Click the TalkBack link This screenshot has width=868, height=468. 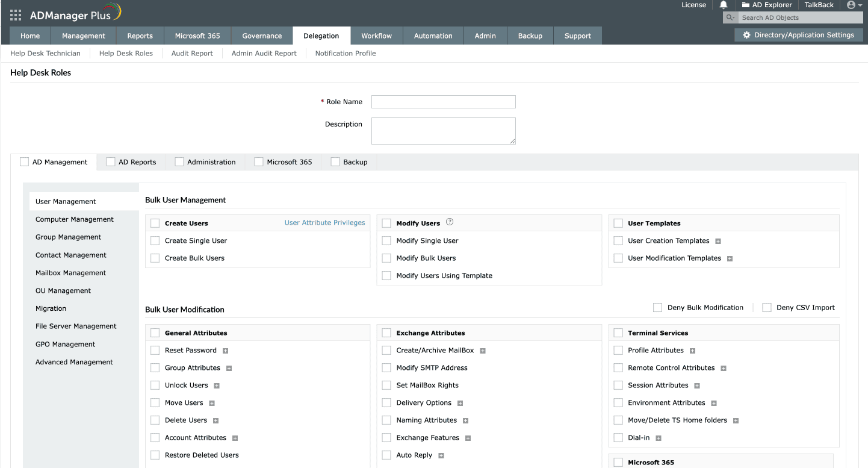click(x=819, y=5)
